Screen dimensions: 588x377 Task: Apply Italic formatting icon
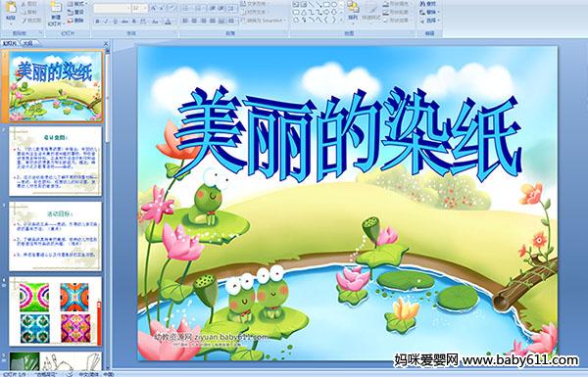click(106, 22)
